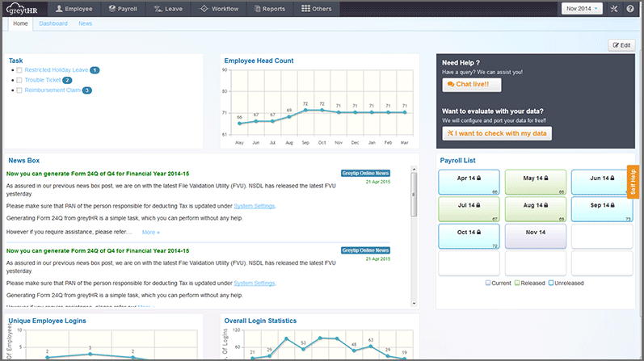This screenshot has width=644, height=361.
Task: Click System Settings link in second news item
Action: (255, 283)
